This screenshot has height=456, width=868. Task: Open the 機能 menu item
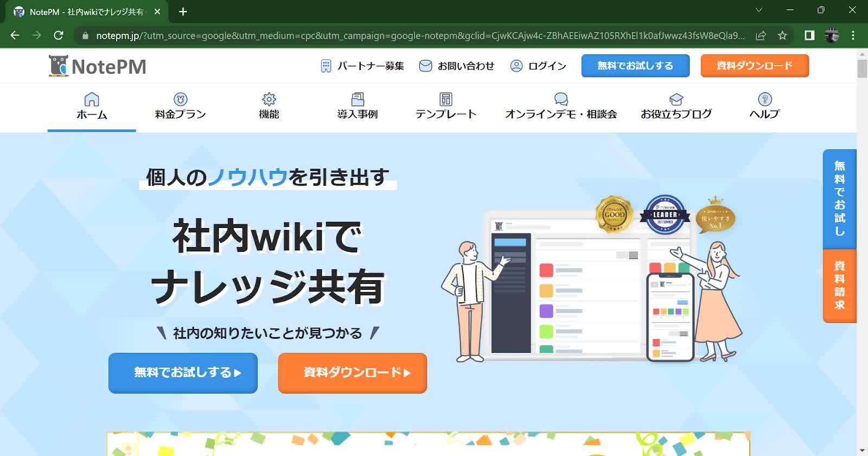[x=269, y=115]
